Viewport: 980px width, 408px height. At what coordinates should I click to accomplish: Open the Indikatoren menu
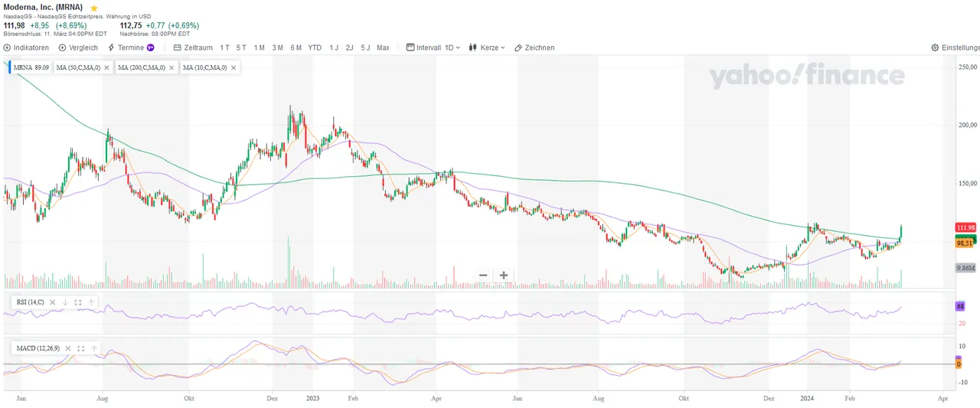[26, 47]
